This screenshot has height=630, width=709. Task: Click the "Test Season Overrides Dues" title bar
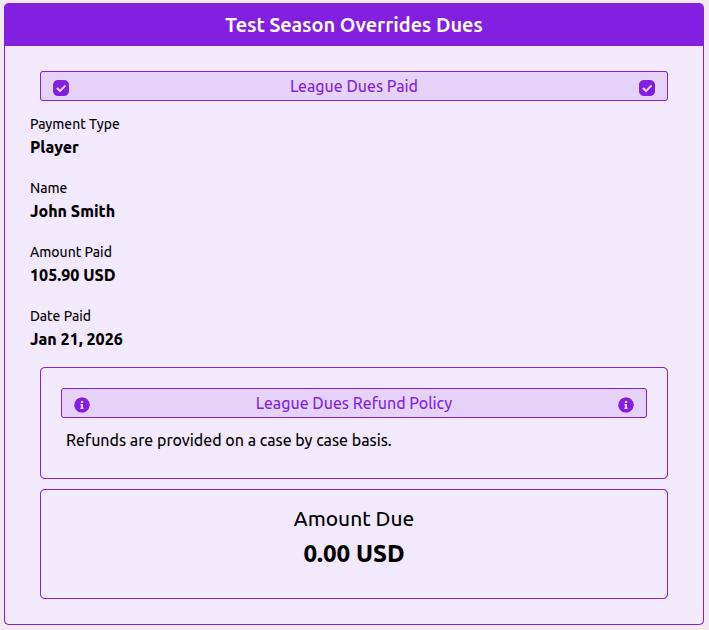[x=354, y=25]
